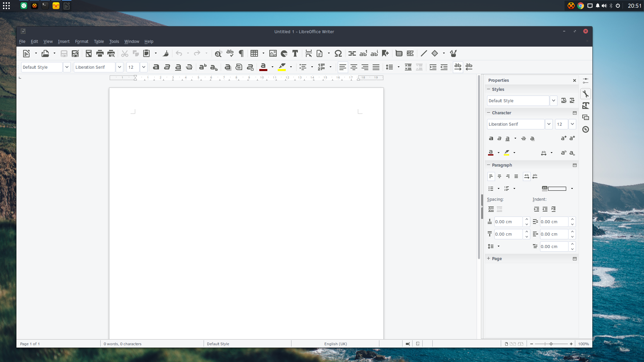This screenshot has width=644, height=362.
Task: Open sidebar Default Style dropdown
Action: (x=553, y=101)
